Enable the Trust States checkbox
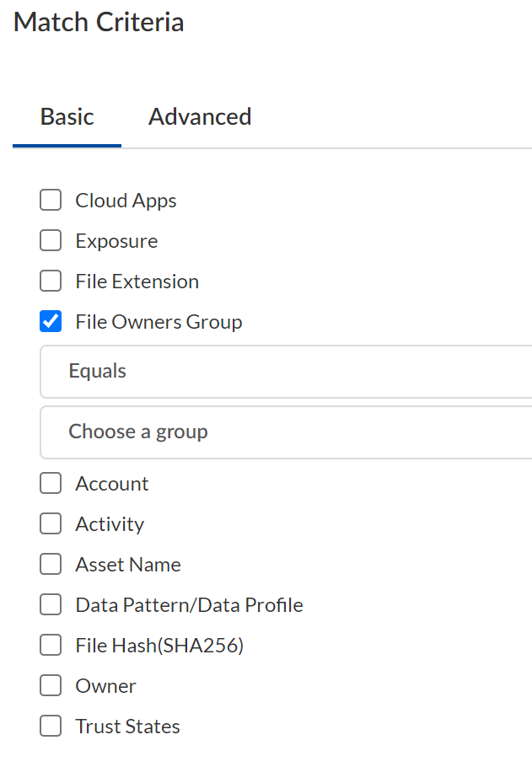Screen dimensions: 532x767 pos(51,727)
